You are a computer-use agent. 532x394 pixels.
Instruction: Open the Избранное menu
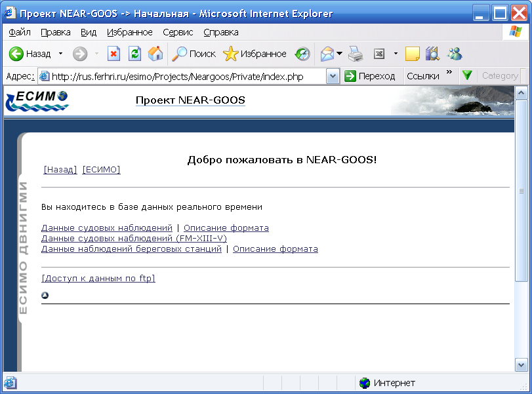click(130, 32)
